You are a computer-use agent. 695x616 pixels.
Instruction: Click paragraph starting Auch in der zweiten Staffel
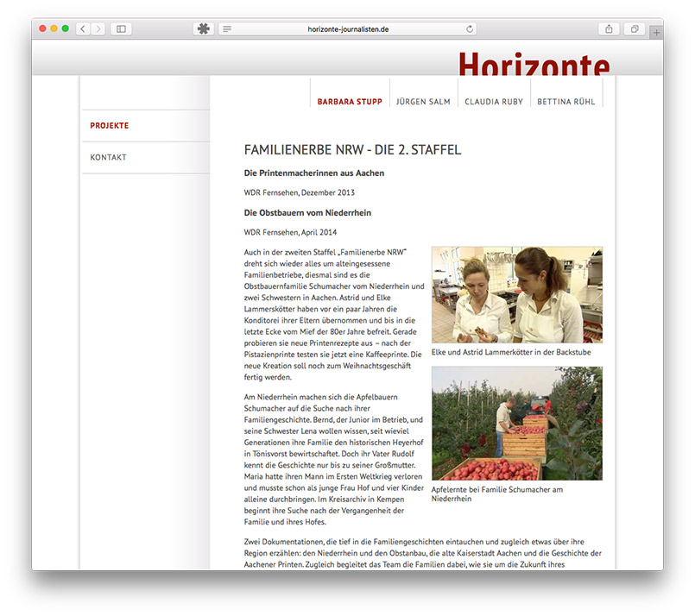[x=334, y=314]
